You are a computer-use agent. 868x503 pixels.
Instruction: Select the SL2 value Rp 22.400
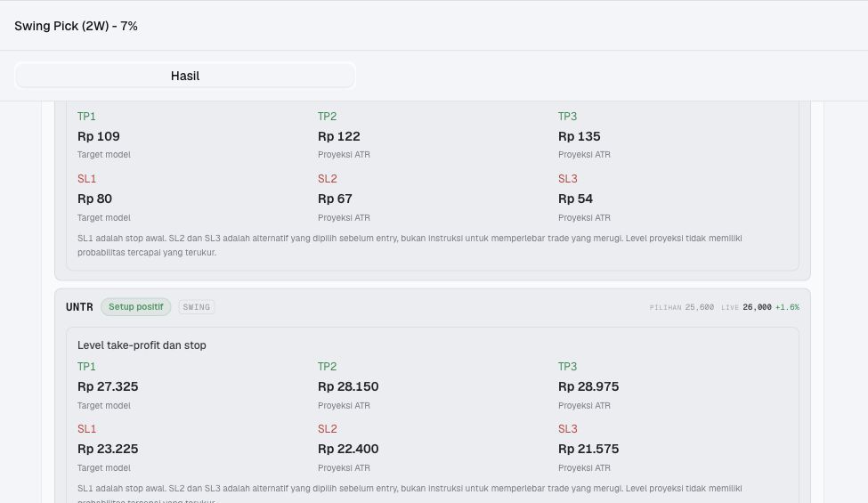(x=348, y=449)
